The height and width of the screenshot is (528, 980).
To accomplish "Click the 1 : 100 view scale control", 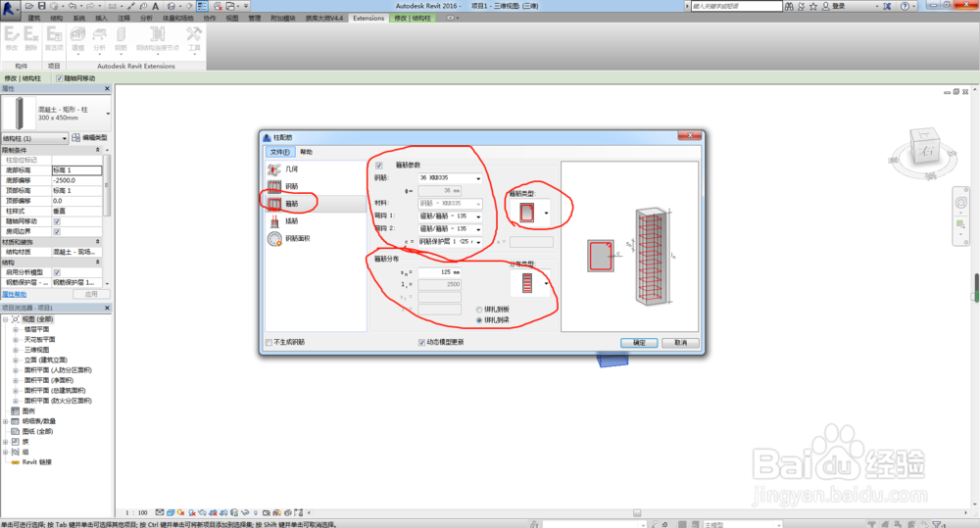I will click(136, 513).
